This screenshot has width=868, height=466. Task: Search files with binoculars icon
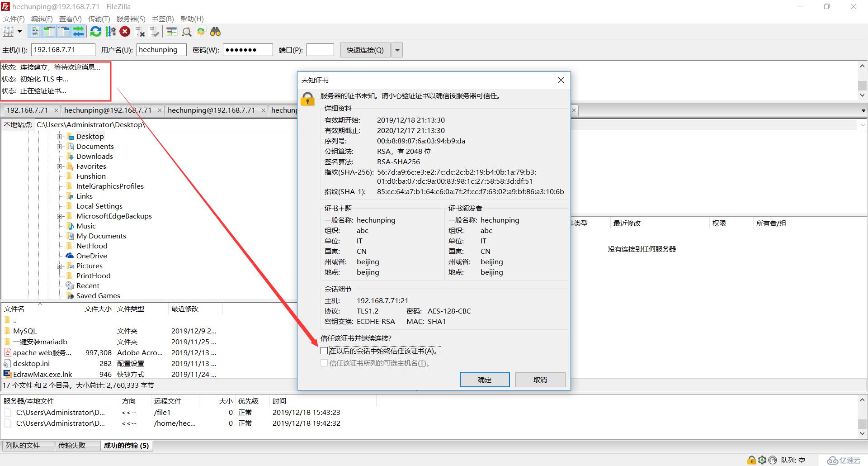[215, 32]
